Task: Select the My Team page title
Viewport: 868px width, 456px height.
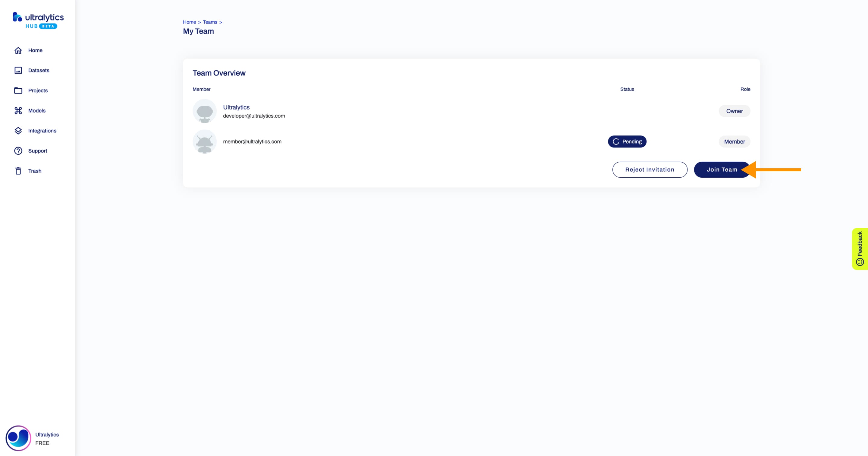Action: pyautogui.click(x=198, y=31)
